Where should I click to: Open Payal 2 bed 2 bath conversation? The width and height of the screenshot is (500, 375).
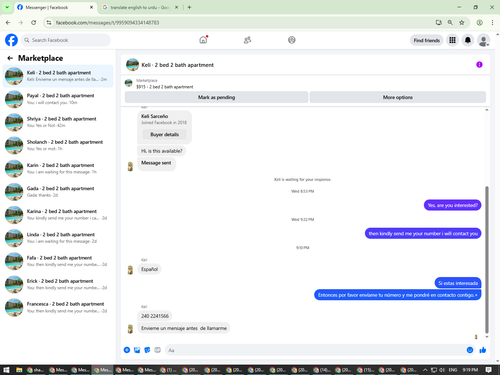pyautogui.click(x=58, y=99)
